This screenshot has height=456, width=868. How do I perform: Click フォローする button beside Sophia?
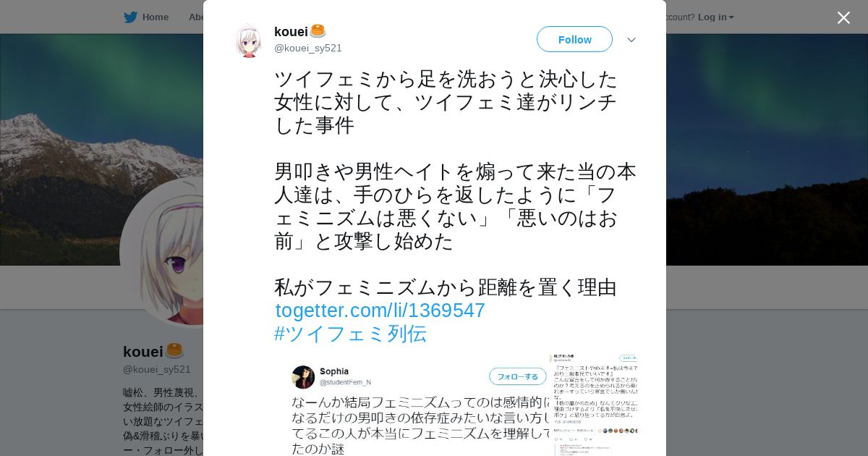(518, 376)
